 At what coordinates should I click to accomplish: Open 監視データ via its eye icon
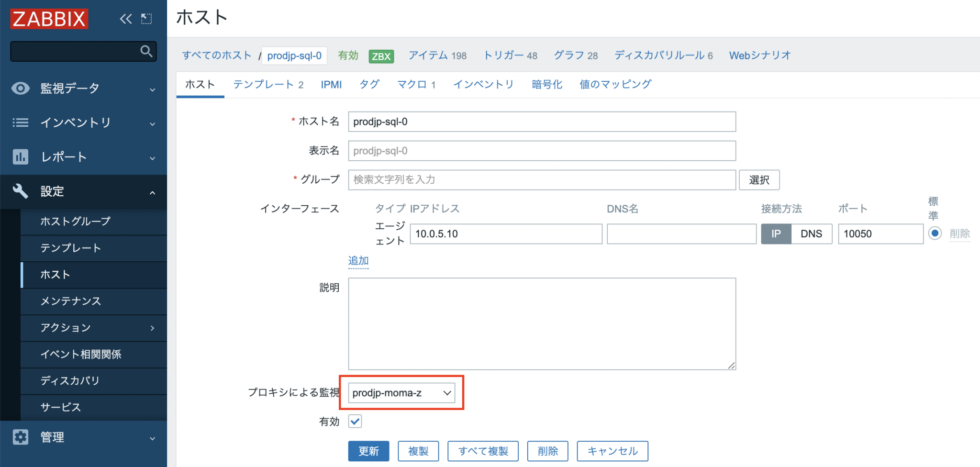pyautogui.click(x=20, y=88)
